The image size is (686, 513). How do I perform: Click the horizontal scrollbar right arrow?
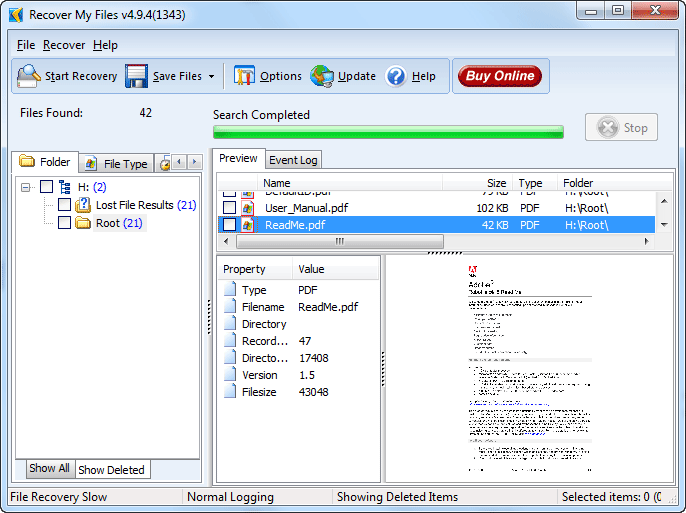(647, 241)
